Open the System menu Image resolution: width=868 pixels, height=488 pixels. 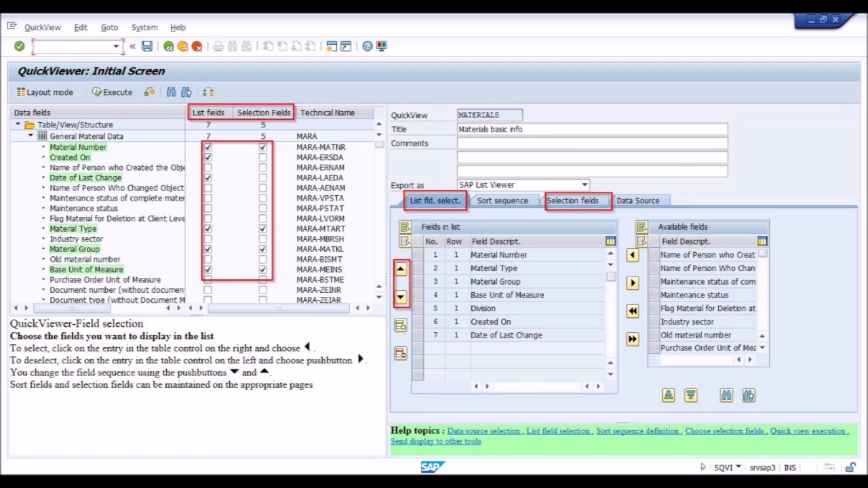pyautogui.click(x=144, y=27)
